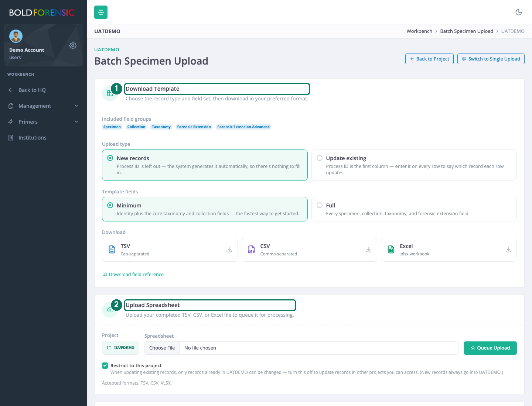This screenshot has height=406, width=532.
Task: Click the Institutions building icon
Action: 11,138
